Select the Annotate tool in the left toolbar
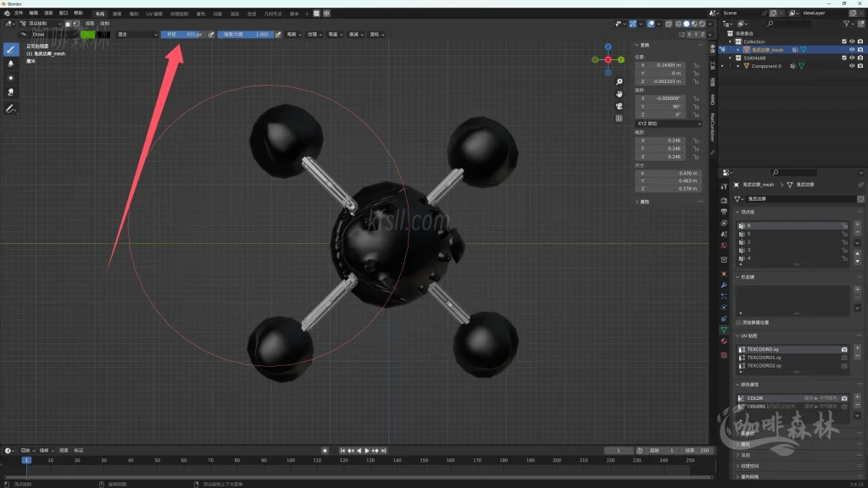868x488 pixels. [x=12, y=108]
